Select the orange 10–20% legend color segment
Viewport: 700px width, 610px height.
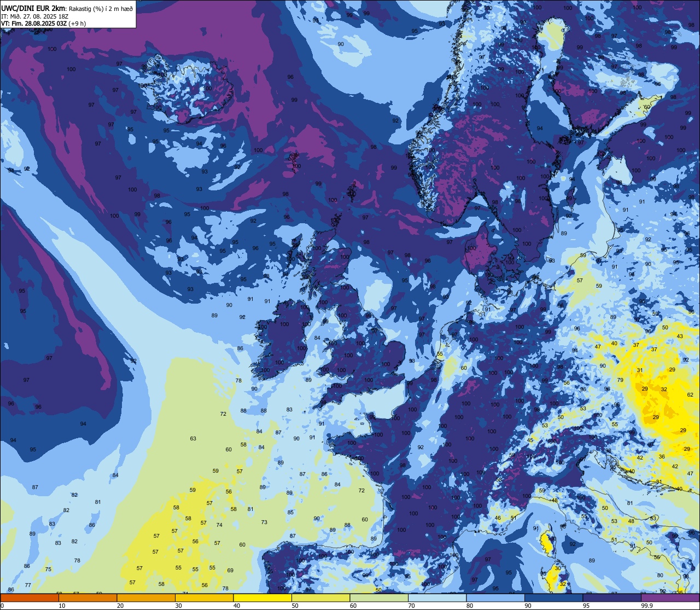tap(87, 598)
